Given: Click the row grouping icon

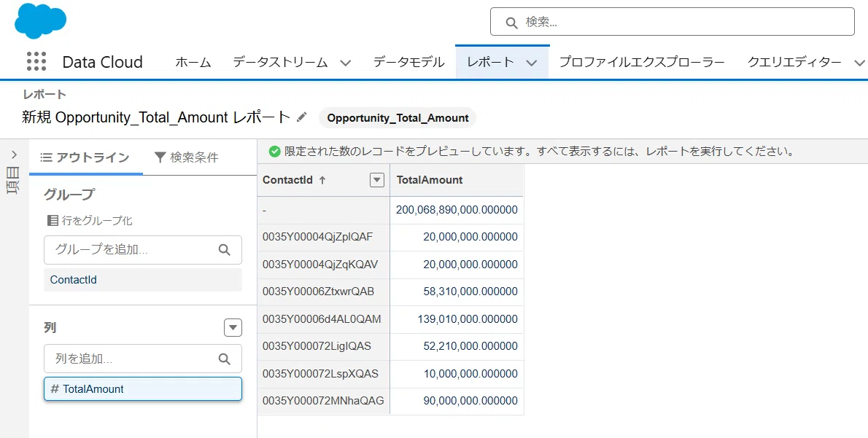Looking at the screenshot, I should [53, 221].
